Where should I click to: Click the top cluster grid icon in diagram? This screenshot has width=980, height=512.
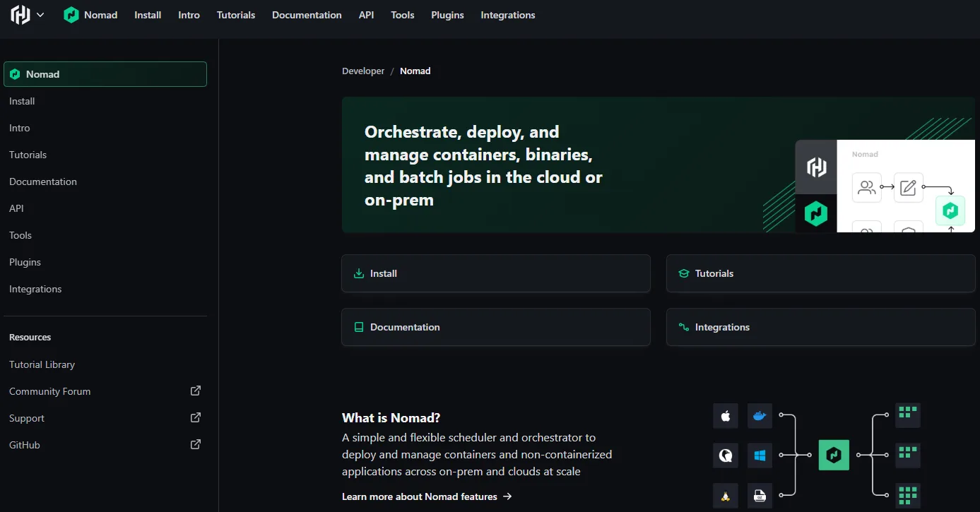tap(907, 415)
